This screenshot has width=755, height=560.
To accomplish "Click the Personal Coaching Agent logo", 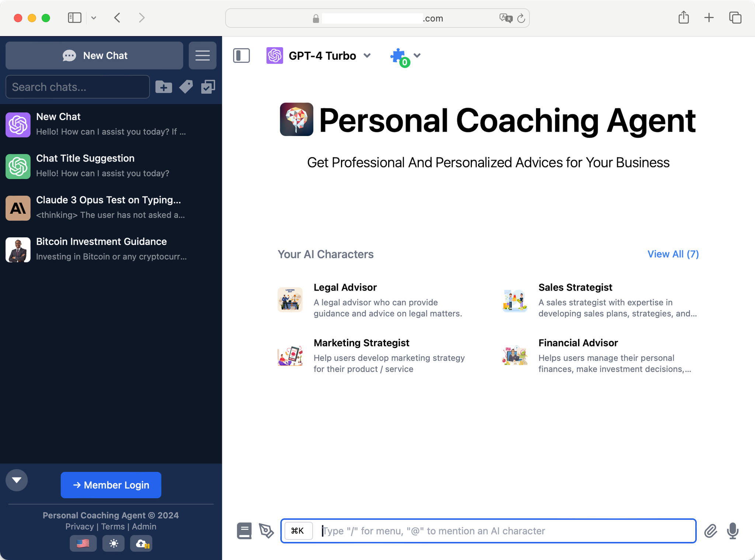I will (296, 119).
